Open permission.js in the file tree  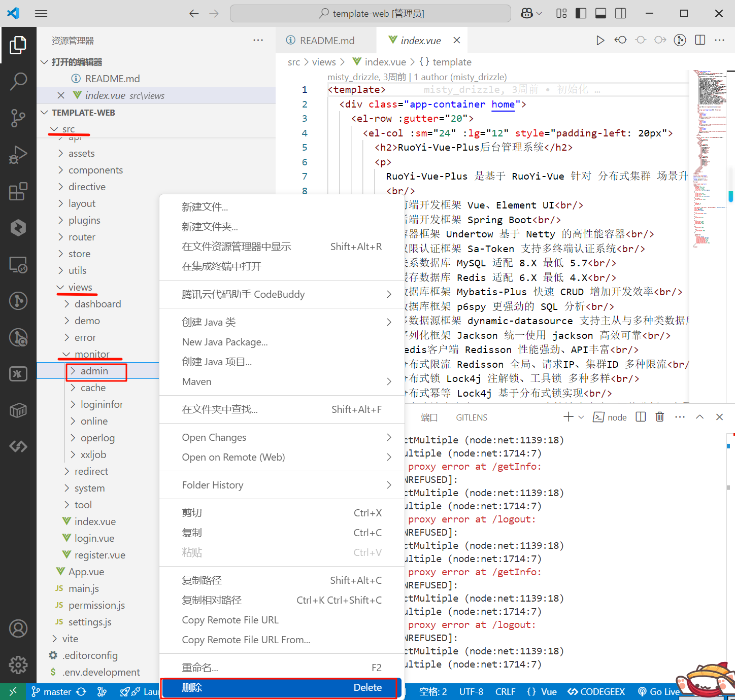click(x=96, y=605)
